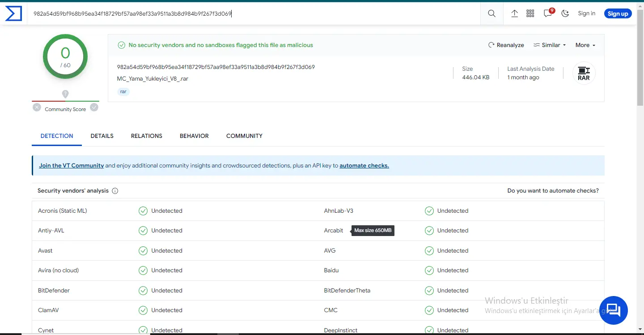Click the rar tag chip
644x335 pixels.
(x=123, y=91)
